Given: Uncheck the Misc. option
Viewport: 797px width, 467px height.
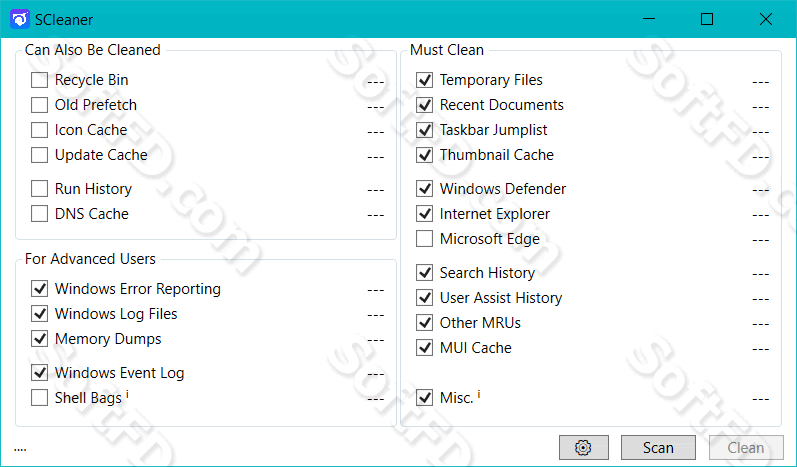Looking at the screenshot, I should [x=424, y=397].
